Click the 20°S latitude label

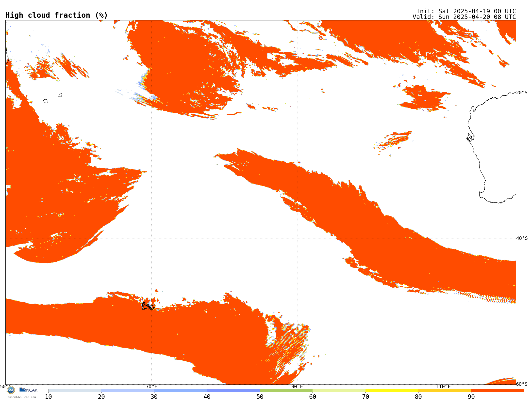522,93
